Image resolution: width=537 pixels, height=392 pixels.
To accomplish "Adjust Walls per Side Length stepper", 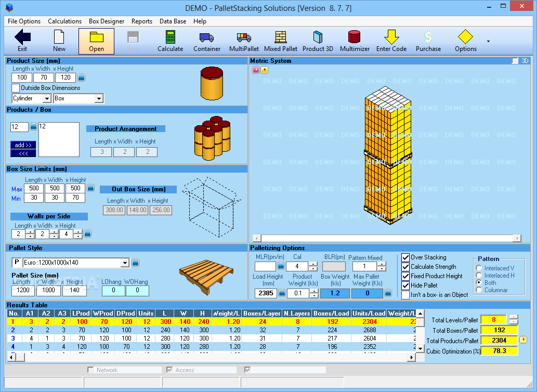I will (x=30, y=234).
